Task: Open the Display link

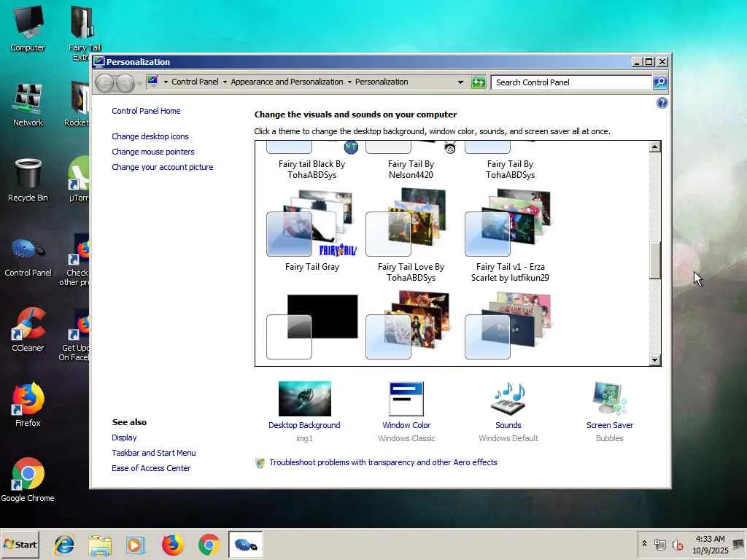Action: click(x=124, y=437)
